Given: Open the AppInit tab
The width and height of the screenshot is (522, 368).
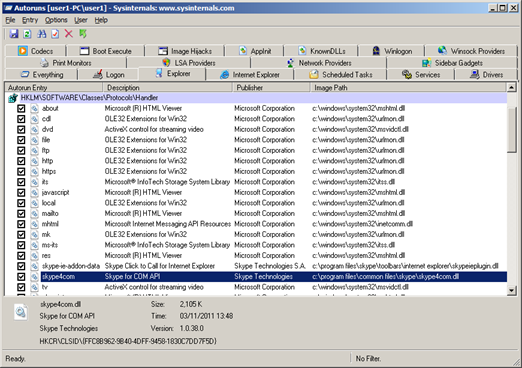Looking at the screenshot, I should 254,51.
